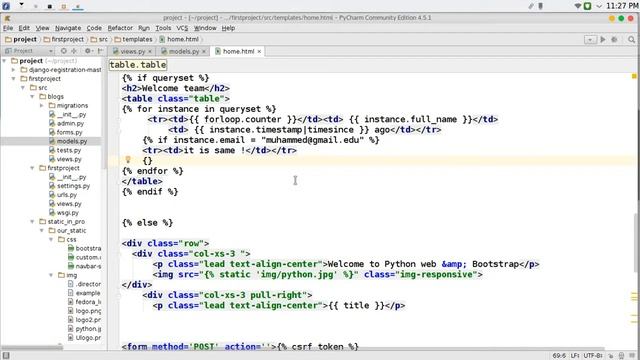Select tests.py in the project tree
The image size is (640, 360).
pyautogui.click(x=65, y=150)
